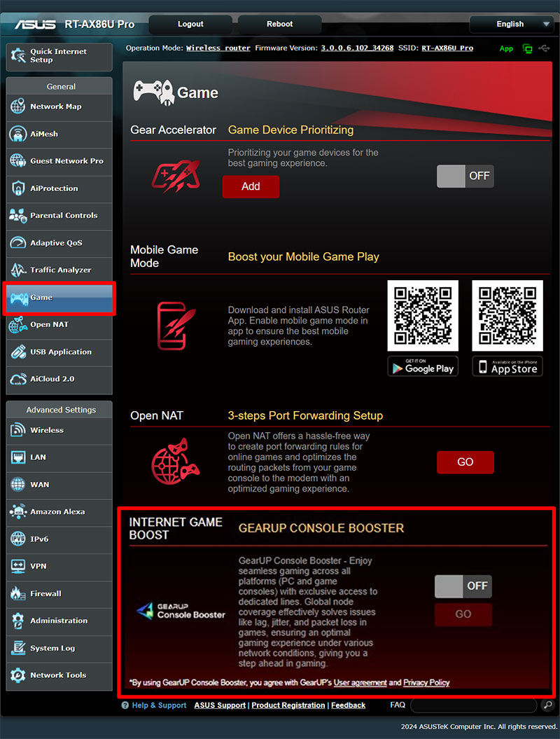Viewport: 560px width, 739px height.
Task: Click the firmware version 3.0.0.6.102_34268 link
Action: [x=357, y=48]
